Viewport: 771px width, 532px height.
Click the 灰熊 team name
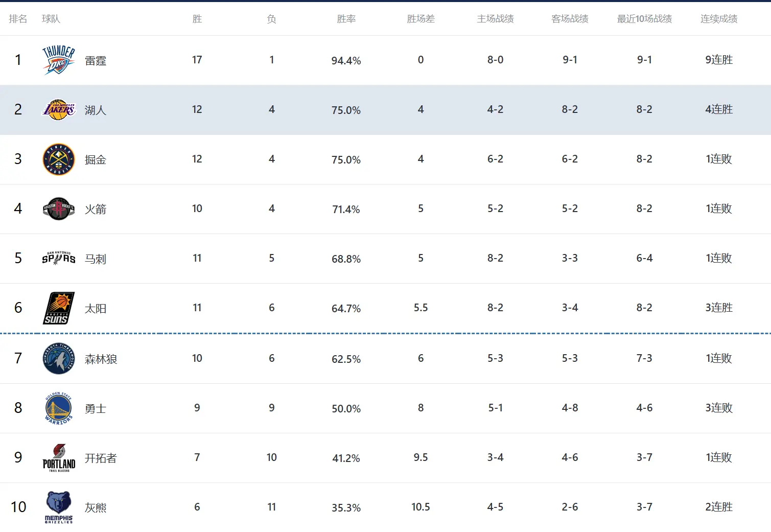(x=96, y=508)
